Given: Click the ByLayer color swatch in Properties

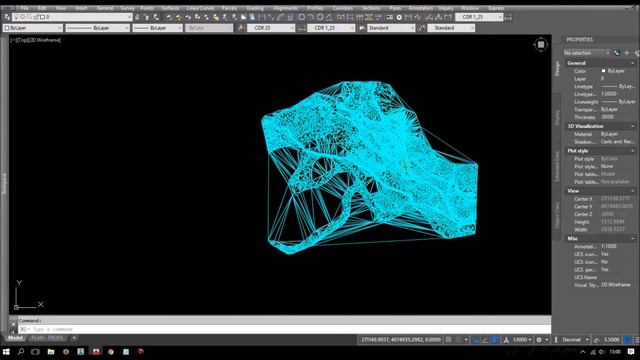Looking at the screenshot, I should click(x=603, y=71).
